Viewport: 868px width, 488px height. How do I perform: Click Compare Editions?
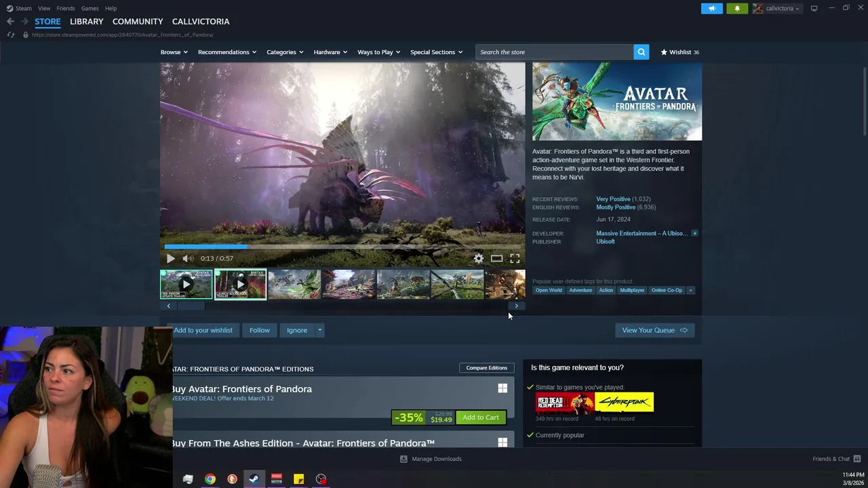tap(486, 368)
